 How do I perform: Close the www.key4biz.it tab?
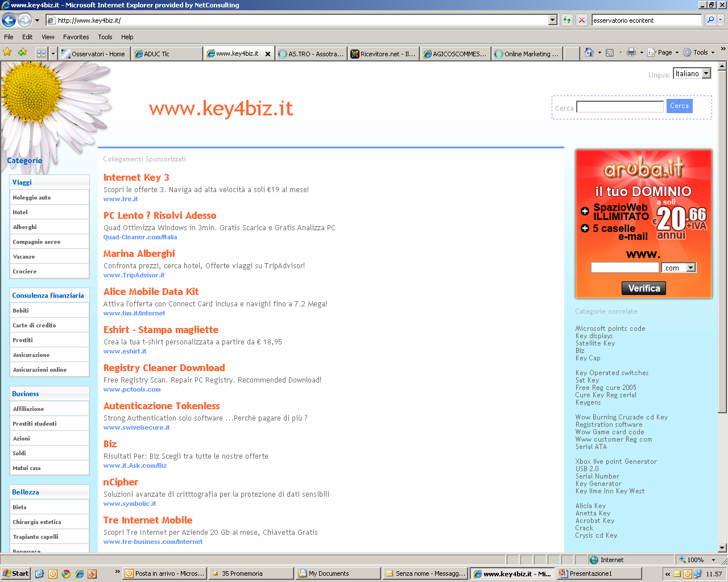coord(268,54)
